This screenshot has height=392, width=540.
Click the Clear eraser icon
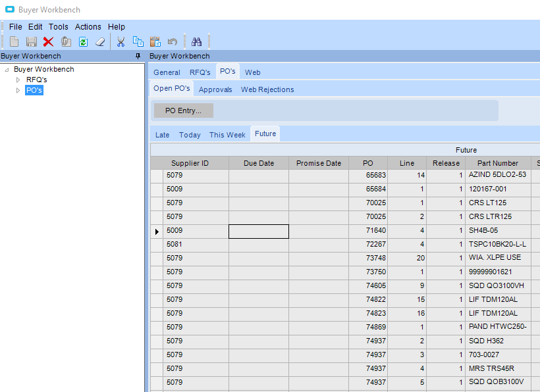click(x=100, y=41)
